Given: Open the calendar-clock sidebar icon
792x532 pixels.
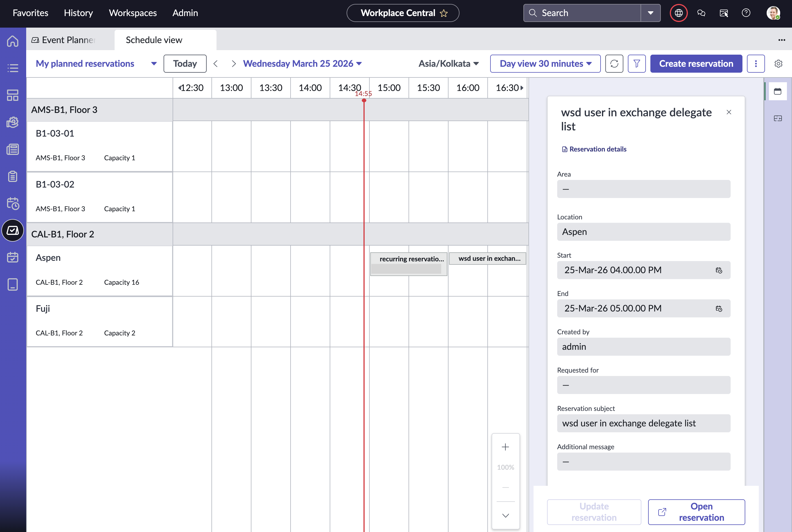Looking at the screenshot, I should (13, 204).
